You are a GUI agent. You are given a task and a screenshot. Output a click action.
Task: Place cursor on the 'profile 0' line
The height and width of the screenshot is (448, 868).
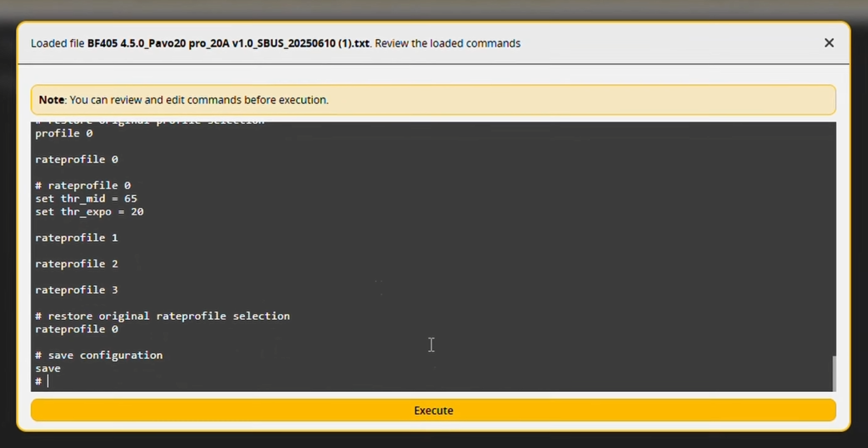[64, 133]
